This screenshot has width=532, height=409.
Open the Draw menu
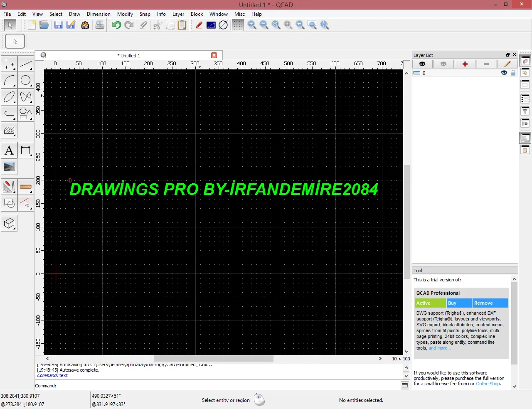pyautogui.click(x=74, y=14)
